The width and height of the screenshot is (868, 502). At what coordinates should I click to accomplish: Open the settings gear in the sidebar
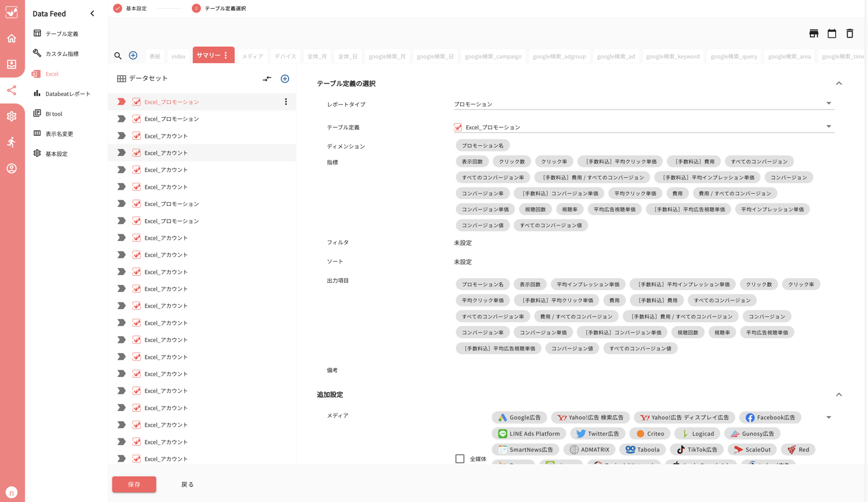pos(12,116)
